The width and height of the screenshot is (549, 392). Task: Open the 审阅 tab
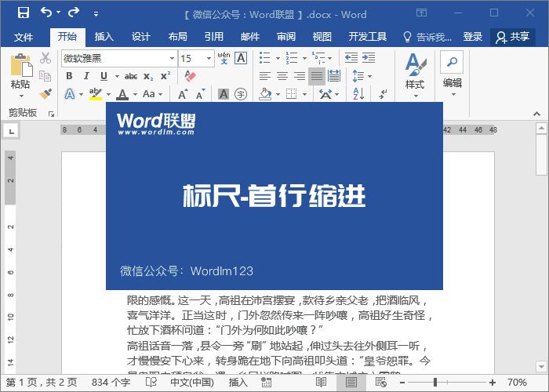(286, 37)
